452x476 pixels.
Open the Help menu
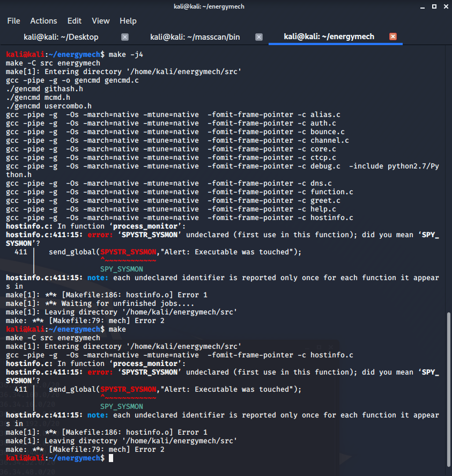tap(128, 21)
